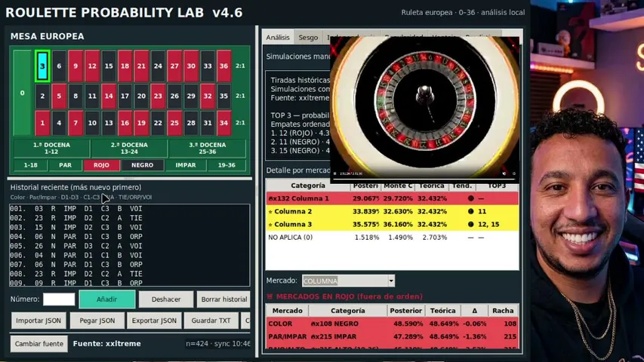The height and width of the screenshot is (362, 644).
Task: Click the n=424 sync status text
Action: point(217,344)
